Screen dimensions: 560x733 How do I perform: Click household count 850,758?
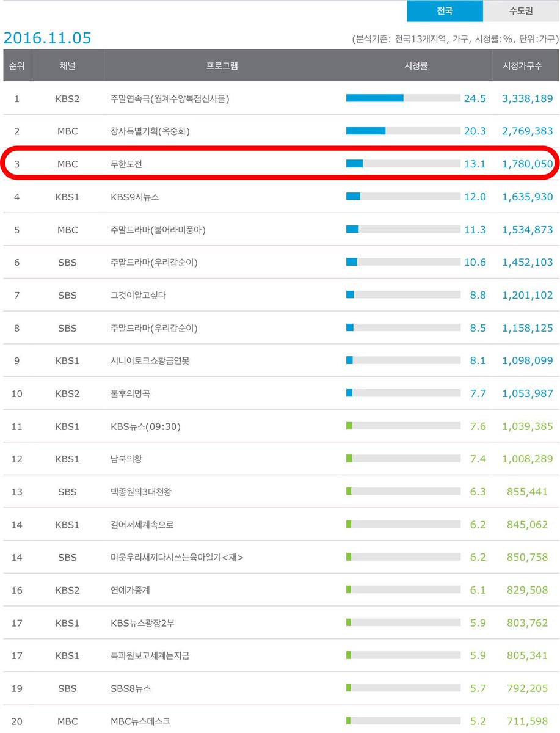528,557
